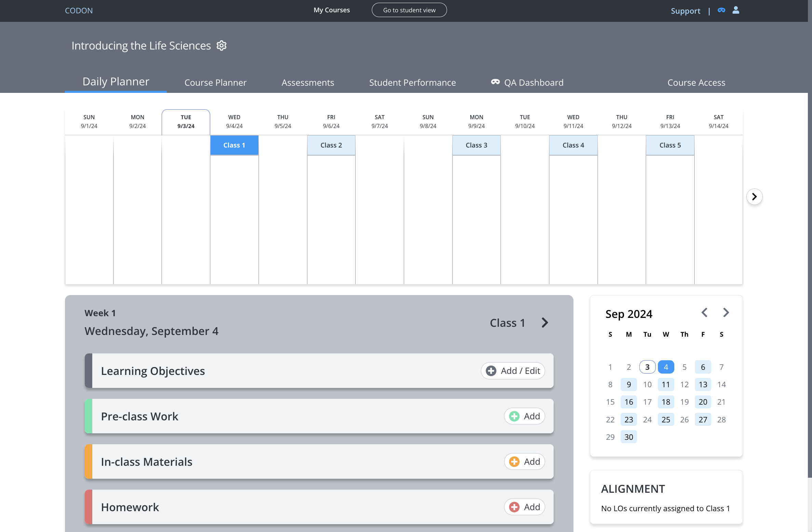Show next month in the calendar
Screen dimensions: 812x532
[x=726, y=312]
